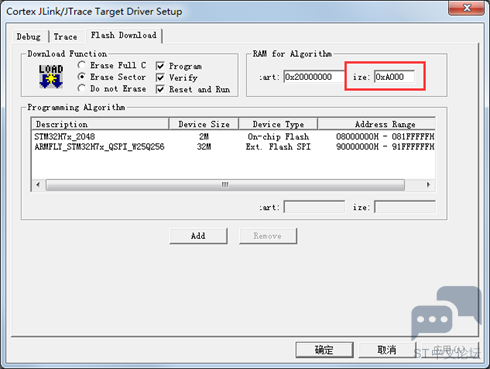Click address range 08000000H - 081FFFFFH

click(x=385, y=137)
